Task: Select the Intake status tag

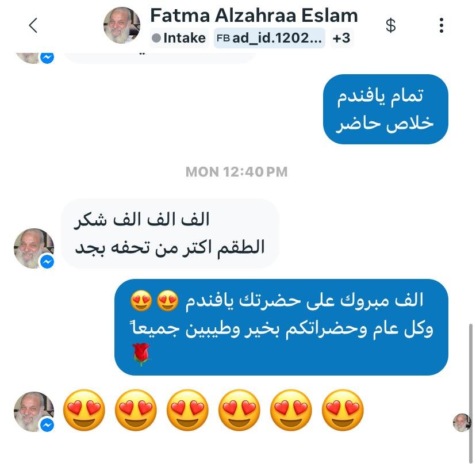Action: 179,39
